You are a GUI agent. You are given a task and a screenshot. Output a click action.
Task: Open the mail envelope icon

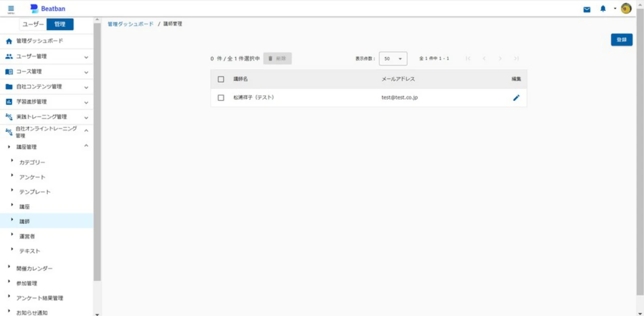tap(587, 9)
